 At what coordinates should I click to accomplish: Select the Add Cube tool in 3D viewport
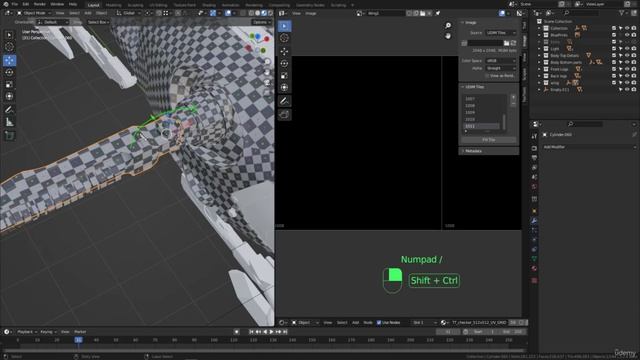(x=9, y=135)
